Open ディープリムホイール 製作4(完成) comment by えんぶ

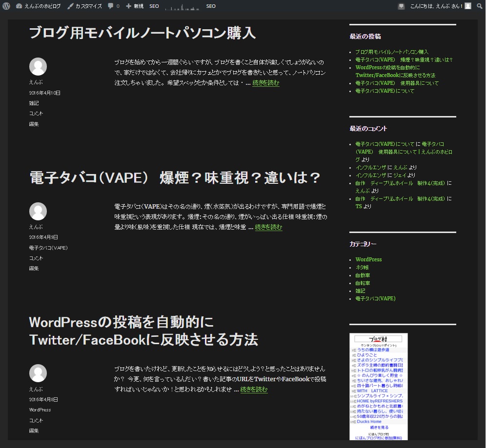point(400,183)
